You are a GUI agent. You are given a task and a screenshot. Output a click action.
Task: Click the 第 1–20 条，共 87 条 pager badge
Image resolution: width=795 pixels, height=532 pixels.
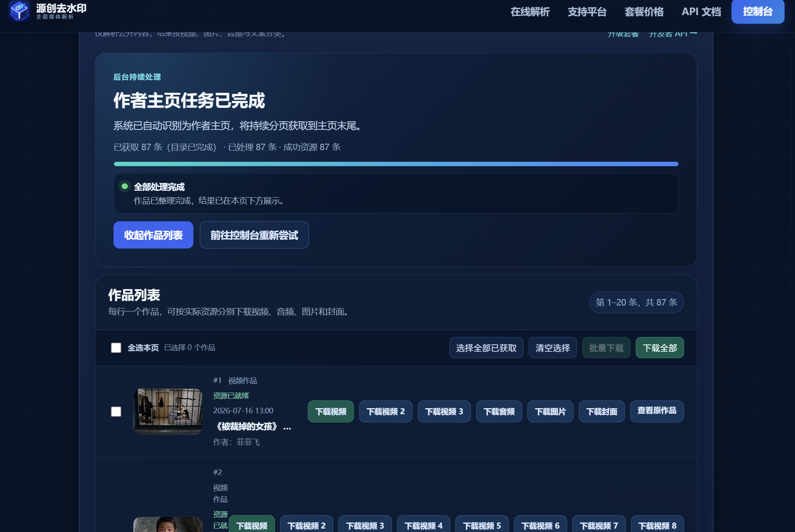(637, 302)
